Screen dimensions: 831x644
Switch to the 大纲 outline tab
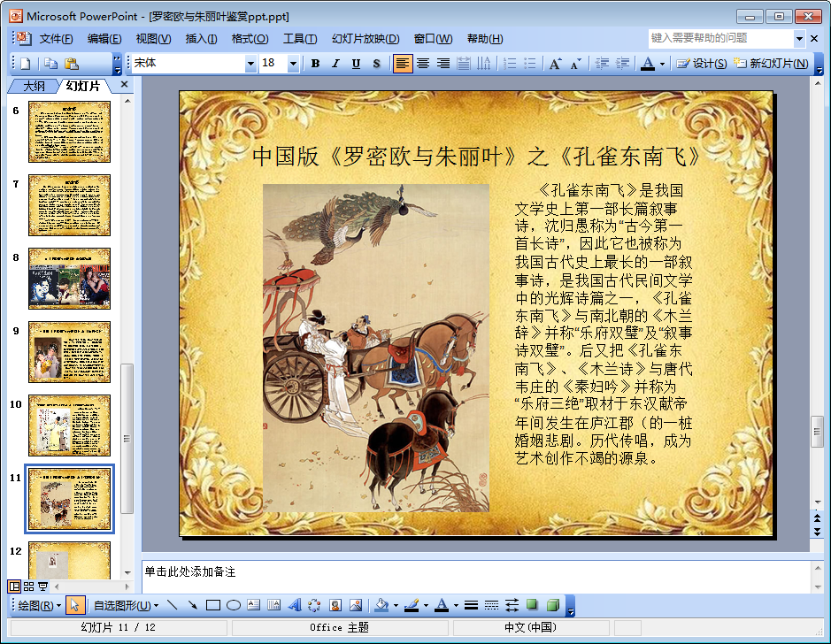pos(35,86)
